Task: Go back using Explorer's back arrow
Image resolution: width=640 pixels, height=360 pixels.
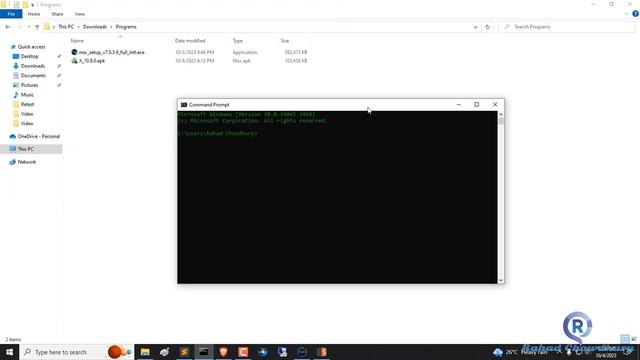Action: [x=8, y=27]
